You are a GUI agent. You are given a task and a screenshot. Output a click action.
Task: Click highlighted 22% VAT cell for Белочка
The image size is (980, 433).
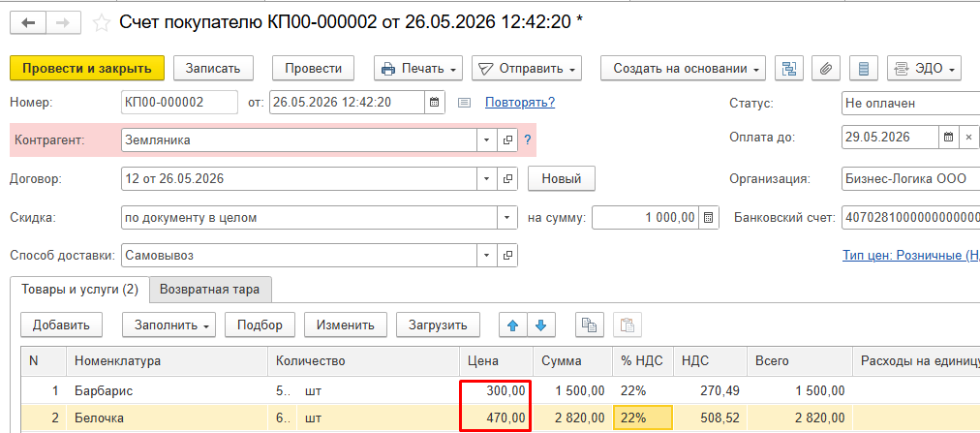click(643, 418)
